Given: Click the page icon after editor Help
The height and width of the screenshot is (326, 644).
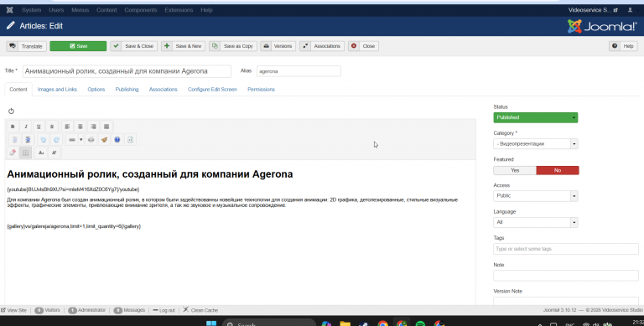Looking at the screenshot, I should coord(130,140).
